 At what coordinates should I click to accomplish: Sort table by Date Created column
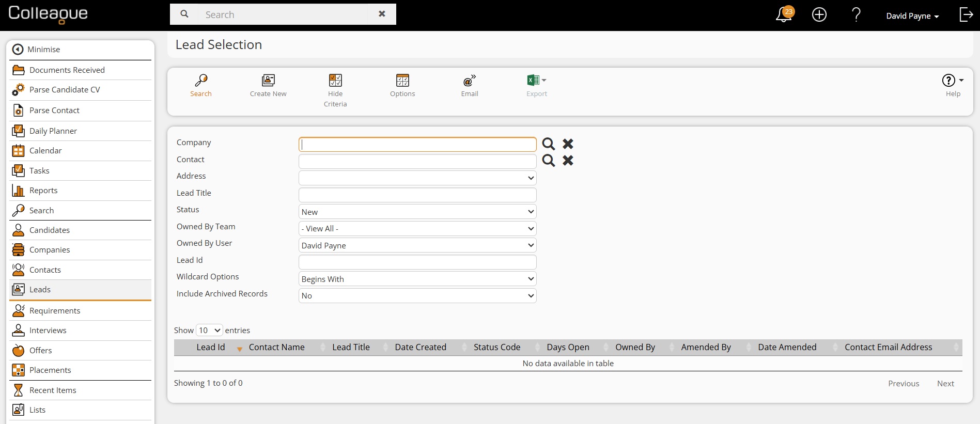pos(421,348)
